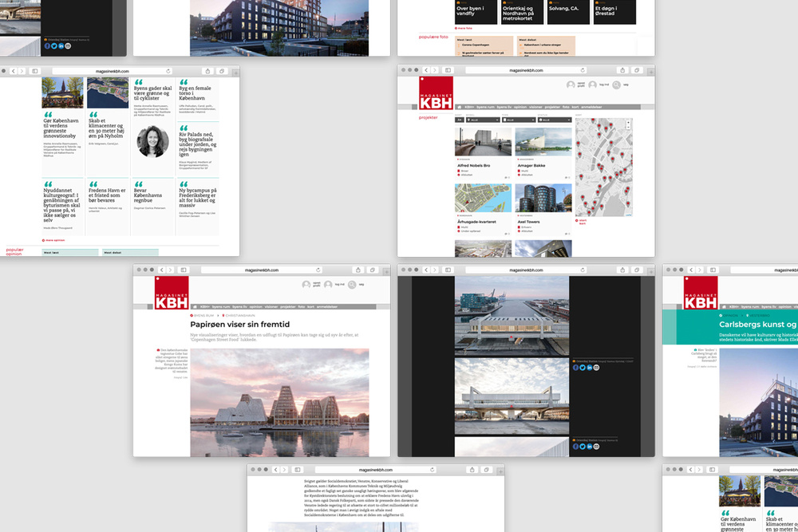Open the tab overview in the projekter window

point(637,70)
